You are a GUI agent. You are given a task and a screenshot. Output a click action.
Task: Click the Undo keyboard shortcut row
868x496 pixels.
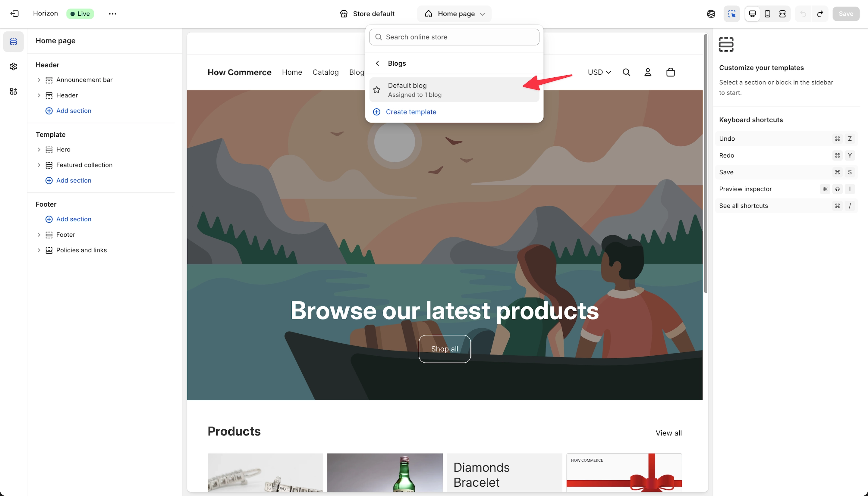(x=786, y=139)
